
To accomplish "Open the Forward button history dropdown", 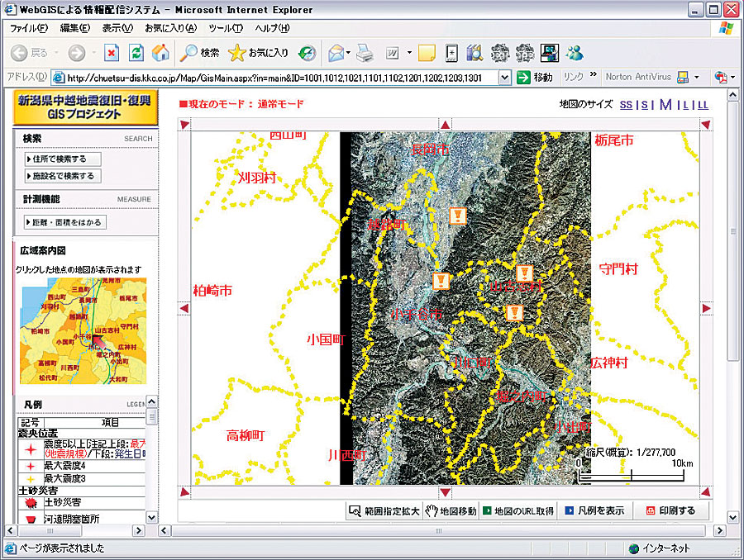I will (x=94, y=53).
